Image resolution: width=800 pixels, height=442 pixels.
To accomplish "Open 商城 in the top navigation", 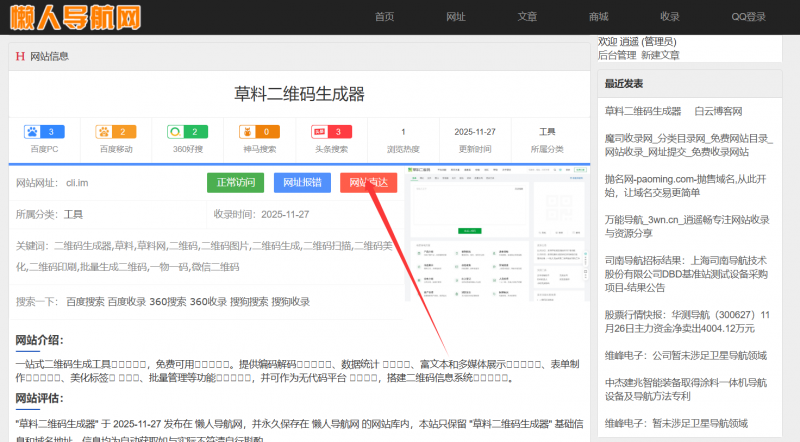I will [598, 17].
